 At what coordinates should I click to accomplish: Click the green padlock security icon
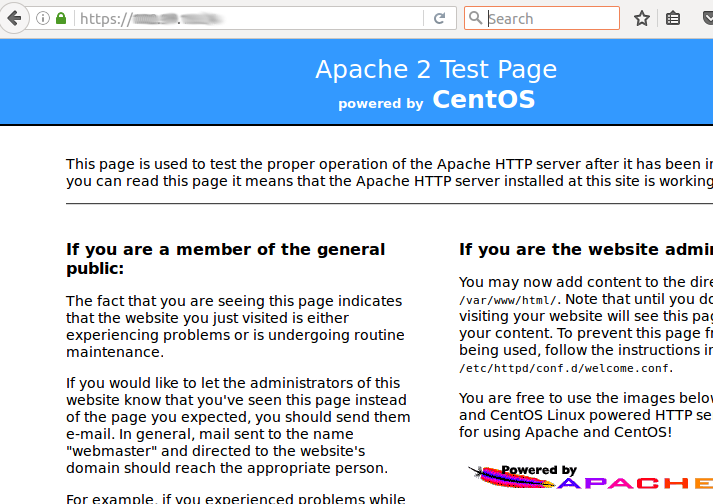pos(61,19)
